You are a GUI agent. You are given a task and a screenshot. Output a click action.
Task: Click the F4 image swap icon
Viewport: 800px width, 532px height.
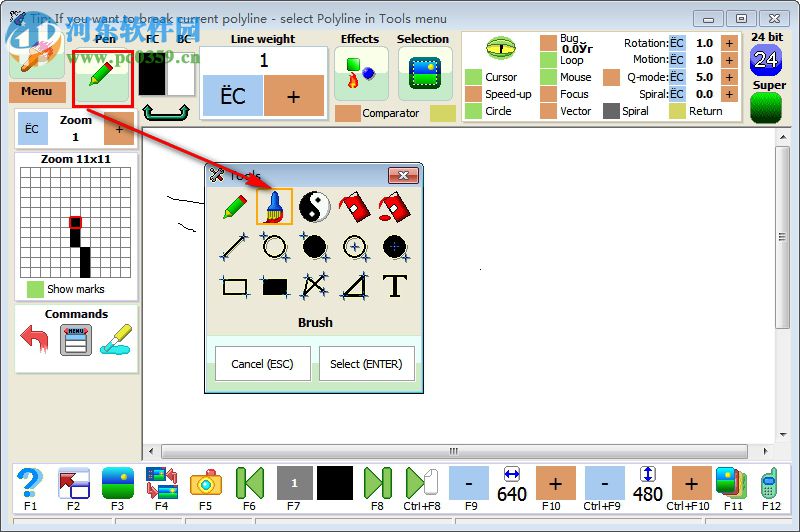[161, 483]
